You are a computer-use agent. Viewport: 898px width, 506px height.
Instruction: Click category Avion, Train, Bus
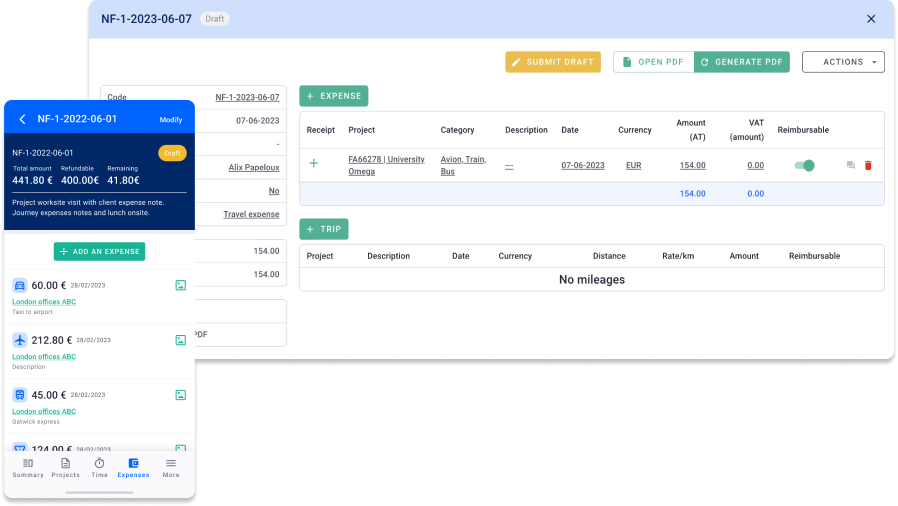coord(463,165)
